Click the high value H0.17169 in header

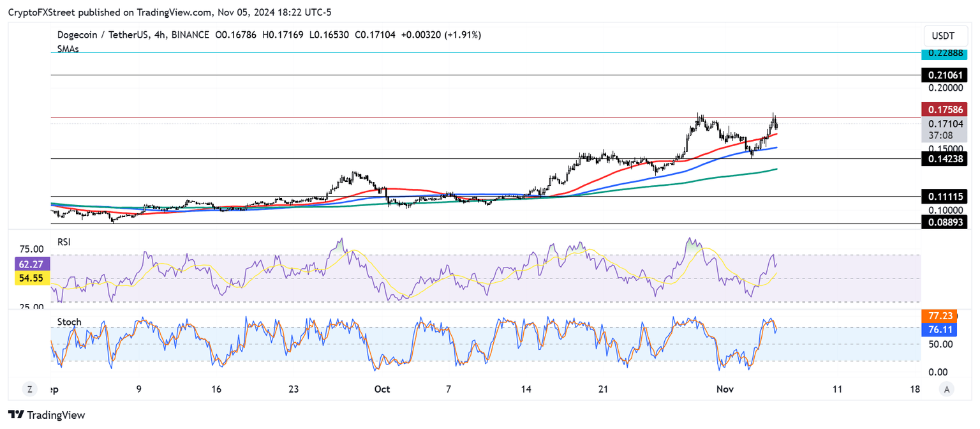pos(283,34)
